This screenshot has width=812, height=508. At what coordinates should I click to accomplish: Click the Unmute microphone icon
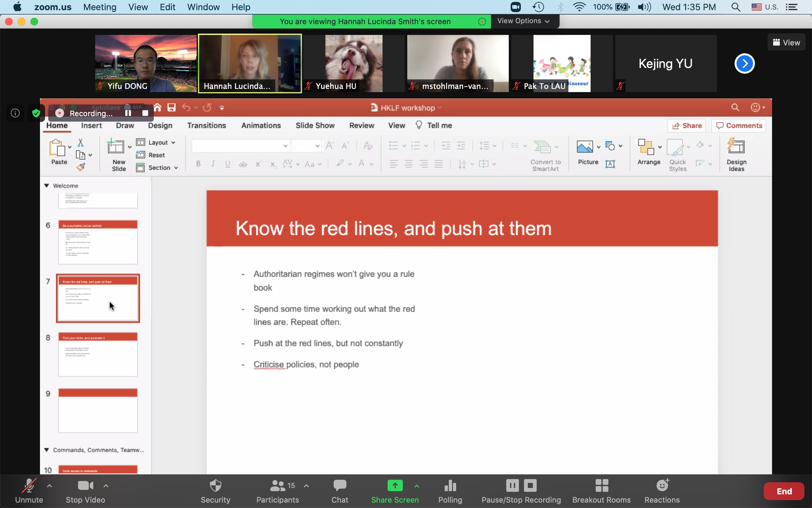tap(29, 485)
